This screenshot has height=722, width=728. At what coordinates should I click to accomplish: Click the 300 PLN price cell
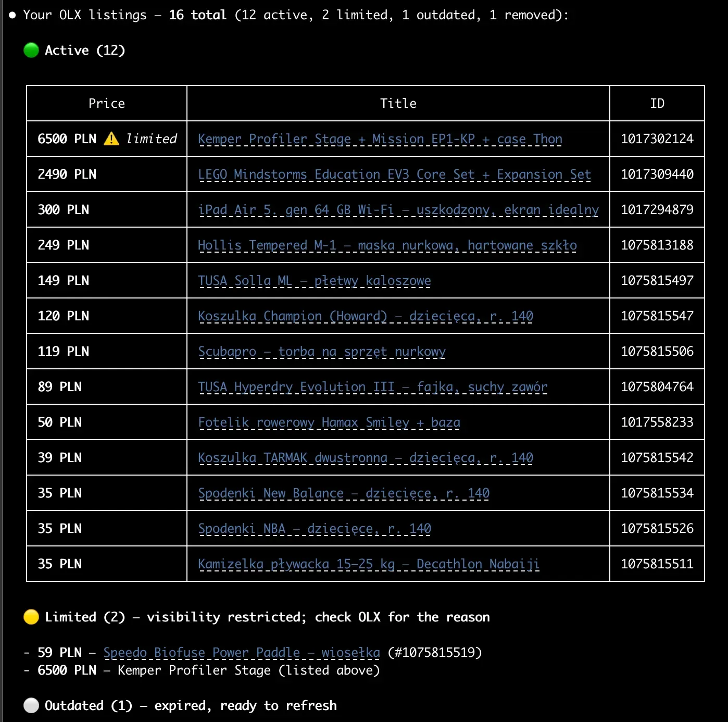[107, 209]
